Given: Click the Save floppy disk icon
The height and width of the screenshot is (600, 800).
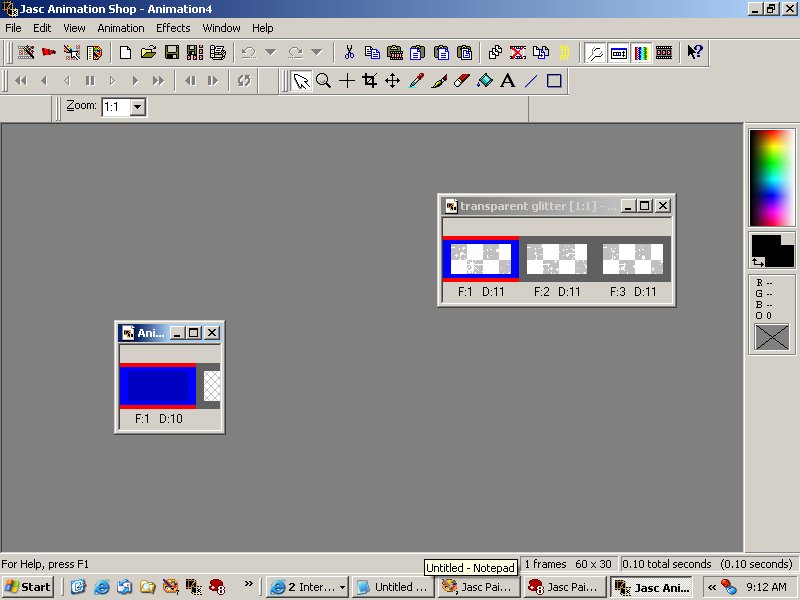Looking at the screenshot, I should tap(172, 52).
